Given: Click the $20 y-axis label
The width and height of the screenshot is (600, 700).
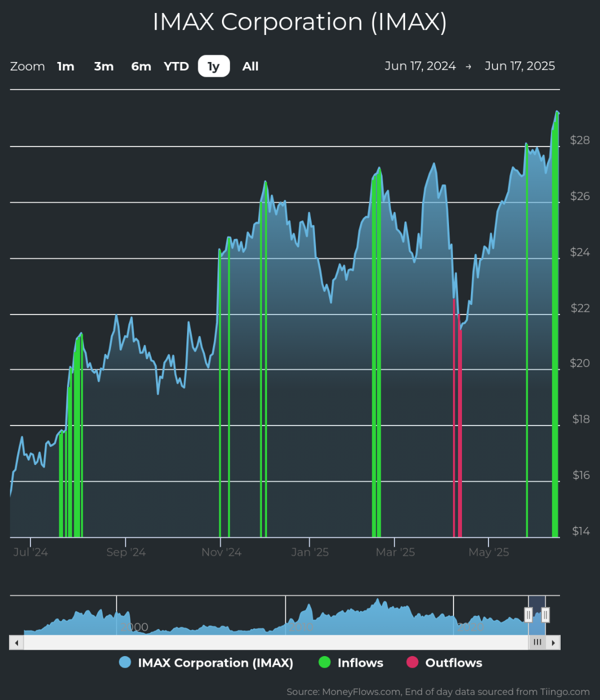Looking at the screenshot, I should tap(580, 364).
